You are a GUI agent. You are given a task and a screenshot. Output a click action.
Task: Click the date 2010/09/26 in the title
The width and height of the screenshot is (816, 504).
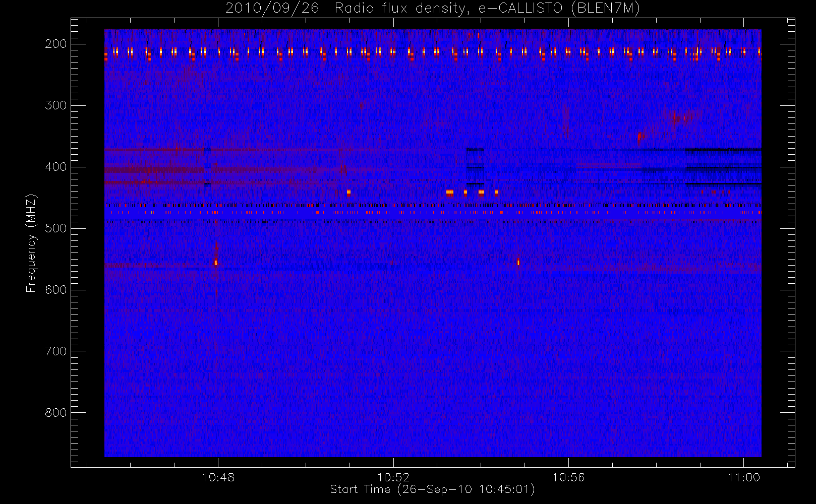click(x=272, y=9)
